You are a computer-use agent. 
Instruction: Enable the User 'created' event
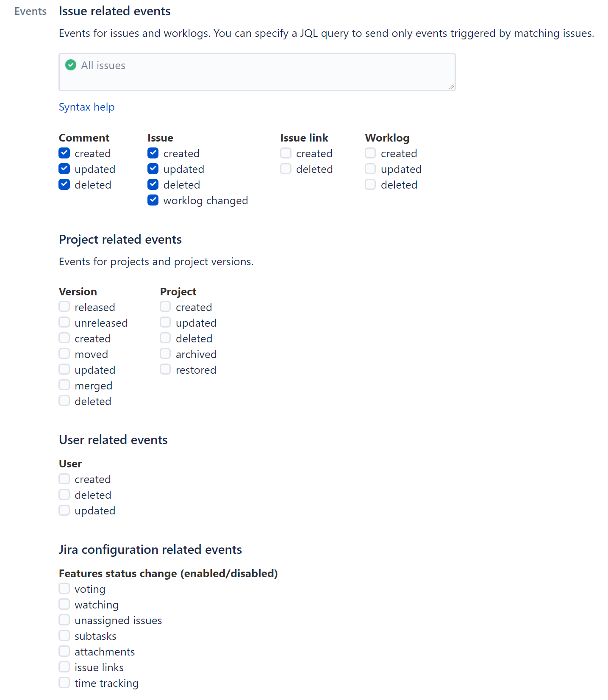point(64,478)
